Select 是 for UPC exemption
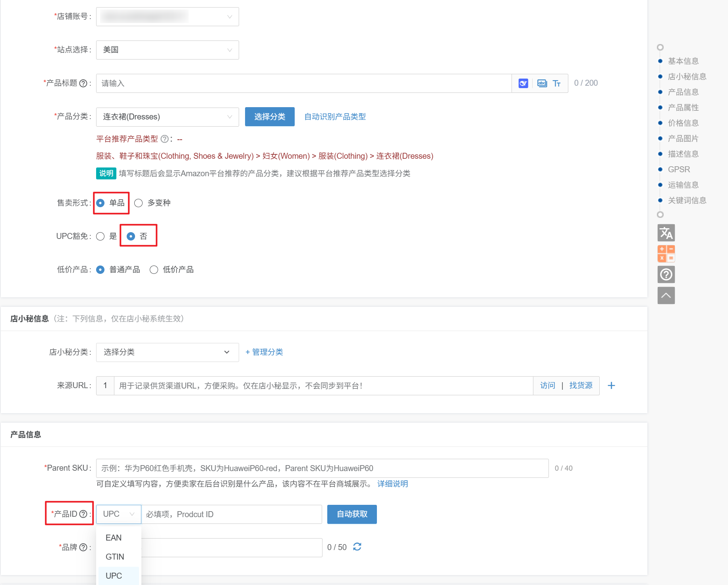 pos(100,237)
